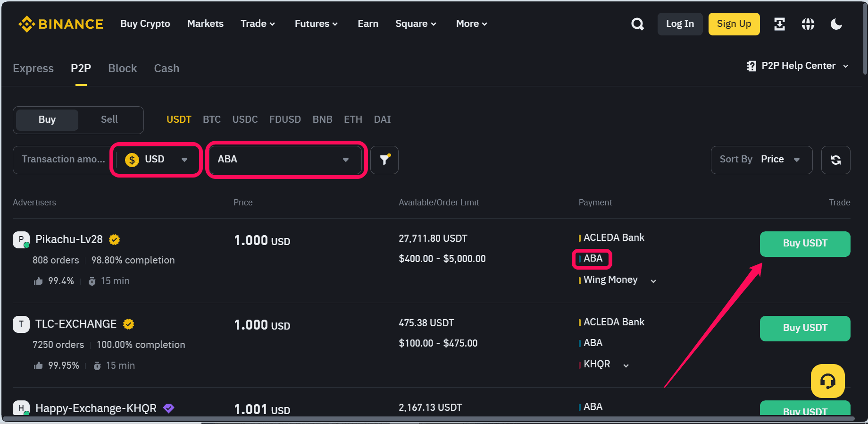The width and height of the screenshot is (868, 424).
Task: Switch to the Block tab
Action: tap(123, 68)
